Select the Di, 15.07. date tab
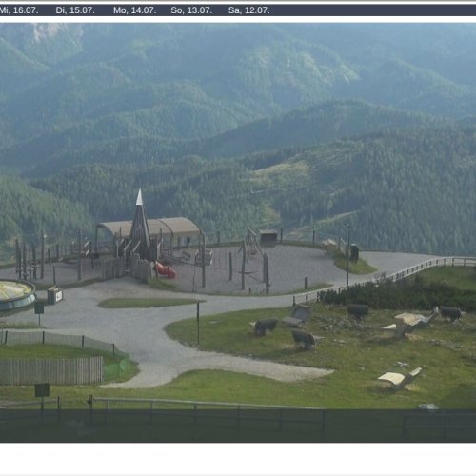Screen dimensions: 476x476 tap(75, 10)
